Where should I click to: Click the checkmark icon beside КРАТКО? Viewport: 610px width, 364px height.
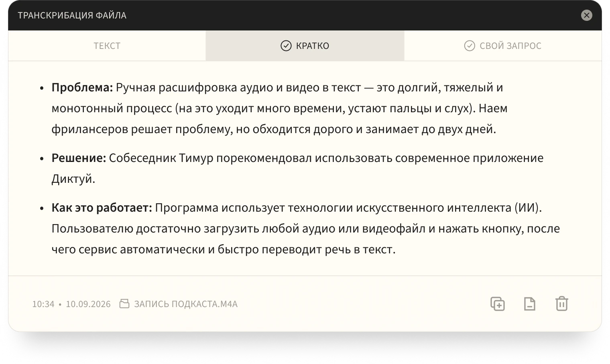pyautogui.click(x=286, y=46)
